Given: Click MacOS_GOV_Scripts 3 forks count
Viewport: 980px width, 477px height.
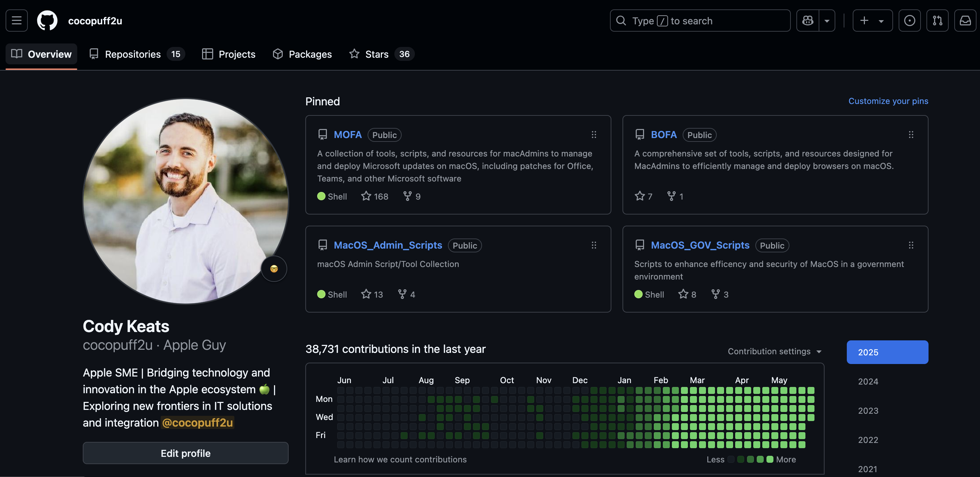Looking at the screenshot, I should pyautogui.click(x=720, y=294).
